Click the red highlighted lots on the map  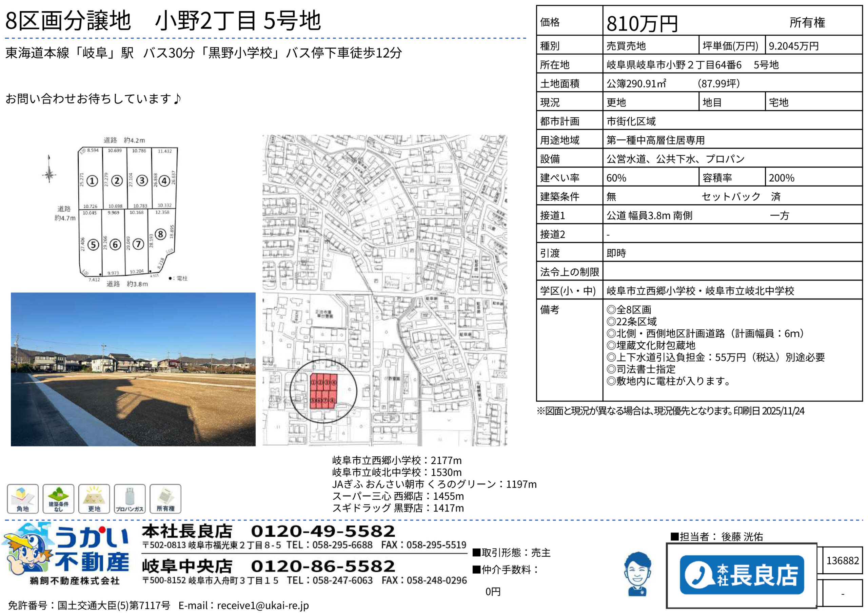click(323, 391)
